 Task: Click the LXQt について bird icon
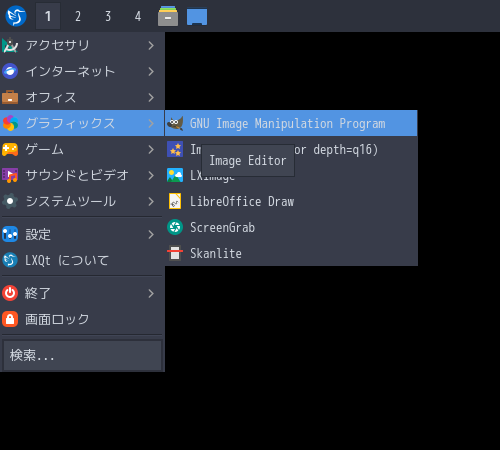click(10, 260)
